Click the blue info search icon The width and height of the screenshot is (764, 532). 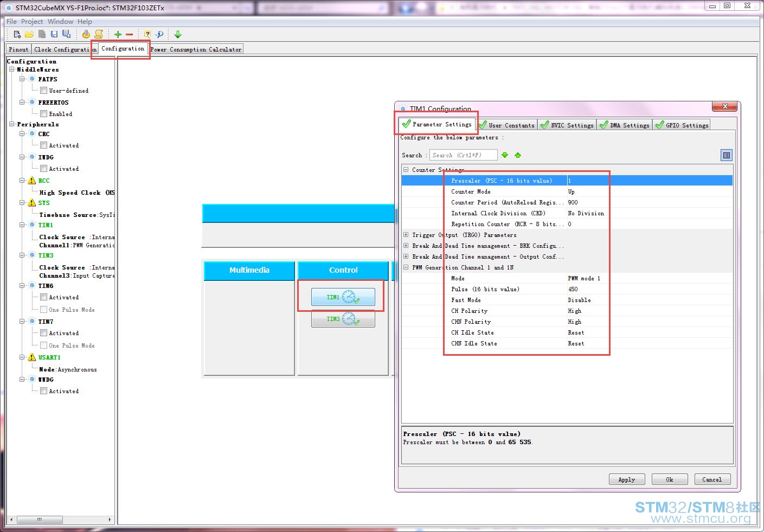(x=159, y=34)
